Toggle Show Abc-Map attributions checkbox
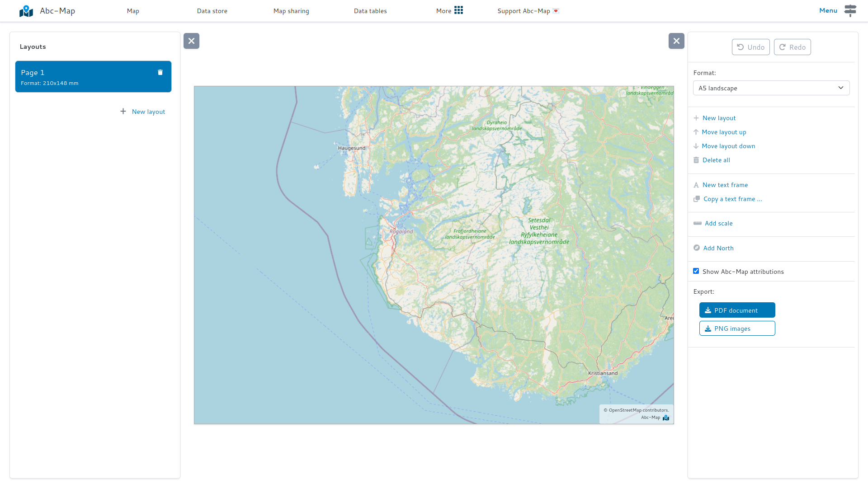This screenshot has width=868, height=488. (696, 271)
